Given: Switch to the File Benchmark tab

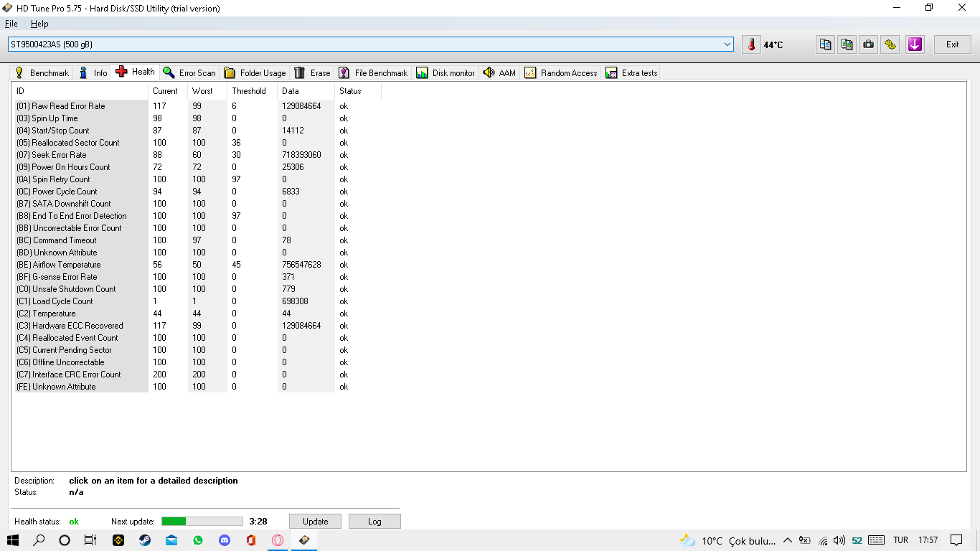Looking at the screenshot, I should point(373,73).
